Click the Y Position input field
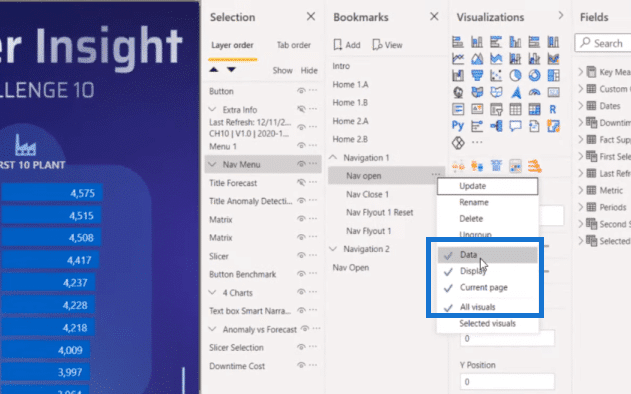Image resolution: width=631 pixels, height=394 pixels. coord(507,382)
